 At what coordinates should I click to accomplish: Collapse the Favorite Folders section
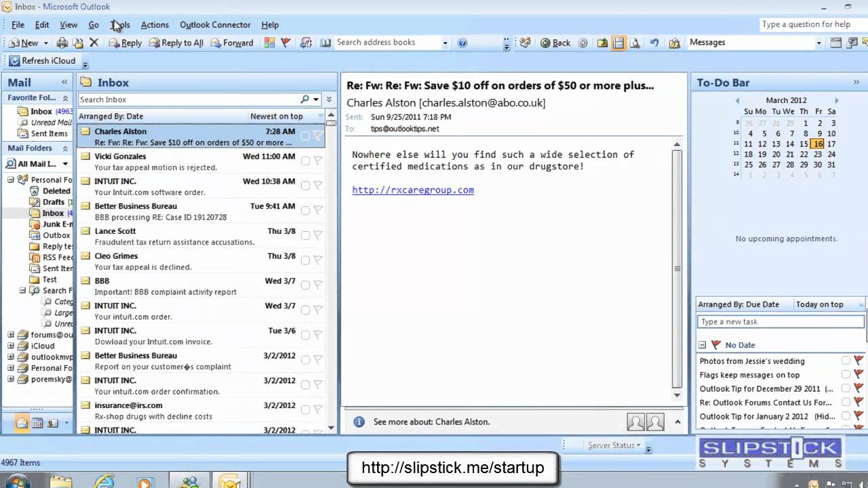(65, 98)
